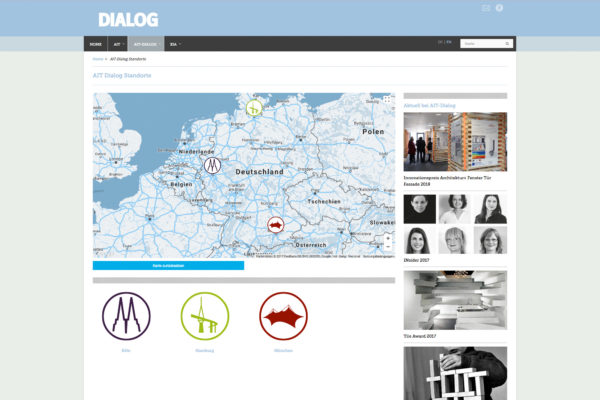Screen dimensions: 600x400
Task: Open the Hamburg text link
Action: (205, 350)
